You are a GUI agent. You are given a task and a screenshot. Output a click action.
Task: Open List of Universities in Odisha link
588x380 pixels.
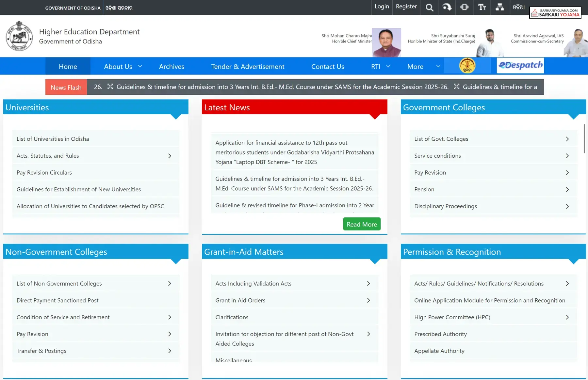[53, 139]
